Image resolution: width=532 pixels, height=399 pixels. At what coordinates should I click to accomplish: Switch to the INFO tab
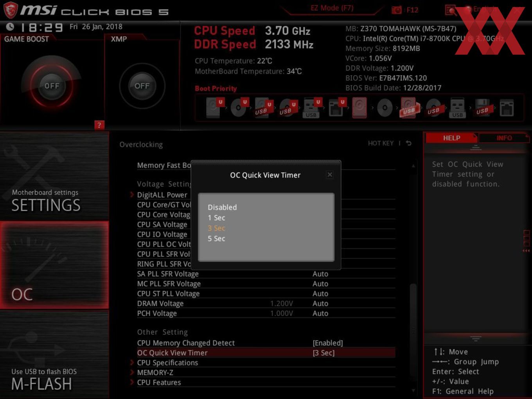point(504,138)
